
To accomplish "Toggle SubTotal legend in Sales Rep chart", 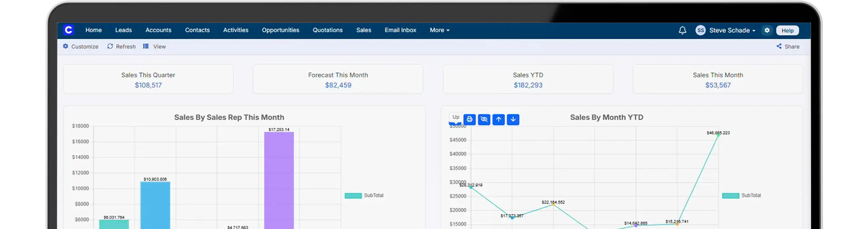I will point(364,196).
